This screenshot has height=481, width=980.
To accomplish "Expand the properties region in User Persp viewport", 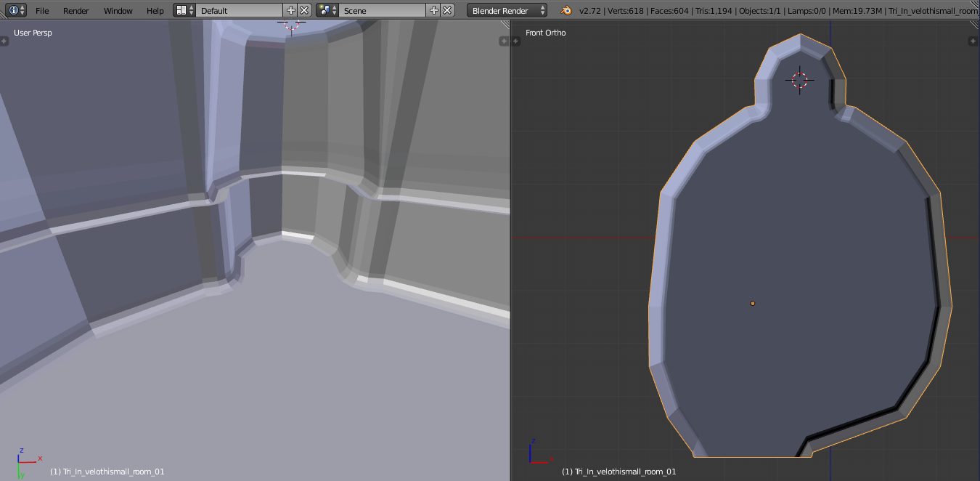I will pos(505,41).
